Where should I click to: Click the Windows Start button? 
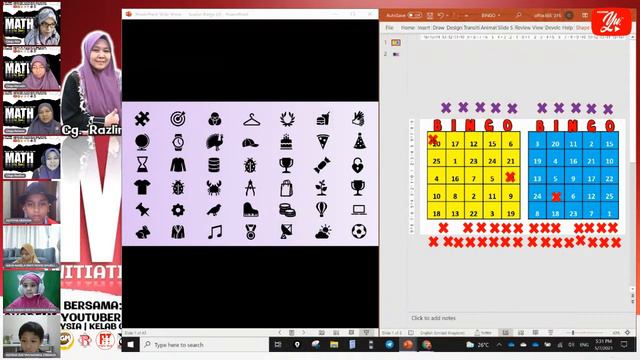pyautogui.click(x=131, y=345)
